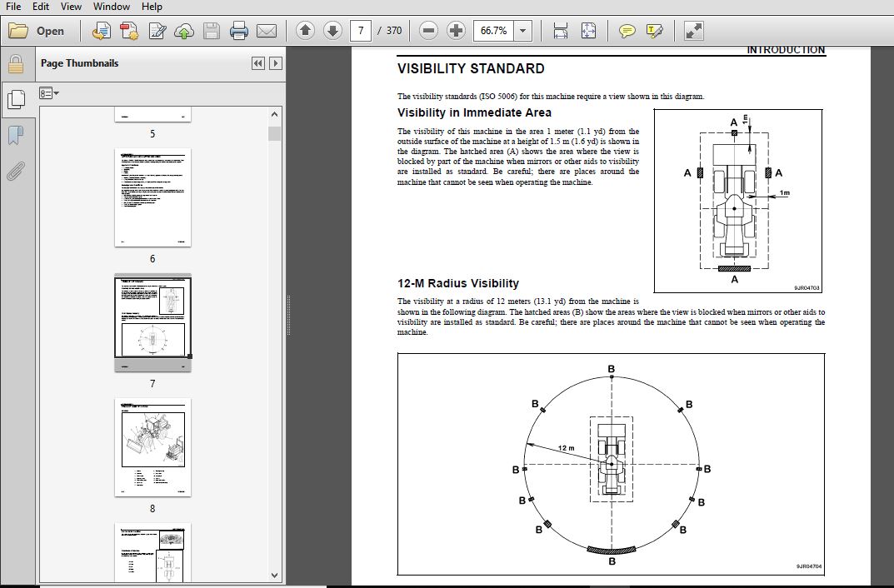Click the INTRODUCTION header text
This screenshot has width=894, height=588.
(x=786, y=50)
